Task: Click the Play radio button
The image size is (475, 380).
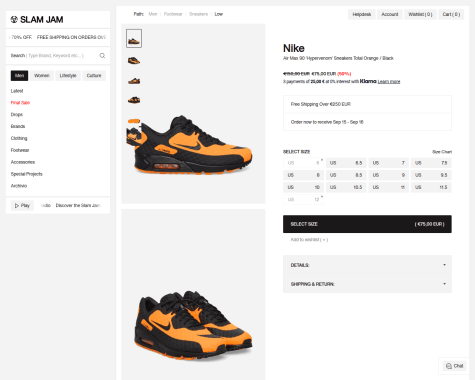Action: tap(22, 205)
